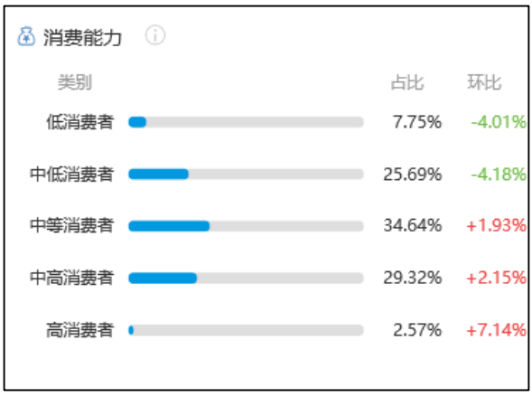532x397 pixels.
Task: Click the 高消费者 progress bar
Action: point(246,330)
